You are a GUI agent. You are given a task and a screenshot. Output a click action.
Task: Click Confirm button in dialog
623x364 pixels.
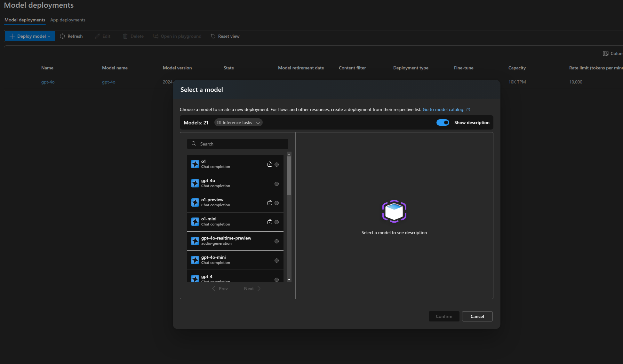(x=444, y=316)
